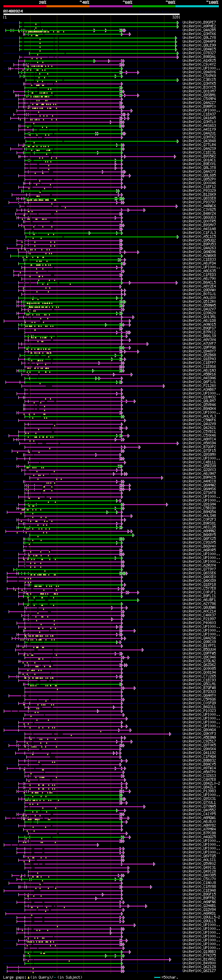222x980 pixels.
Task: Select the UniRef100_Q948Y6 entry
Action: (x=199, y=72)
